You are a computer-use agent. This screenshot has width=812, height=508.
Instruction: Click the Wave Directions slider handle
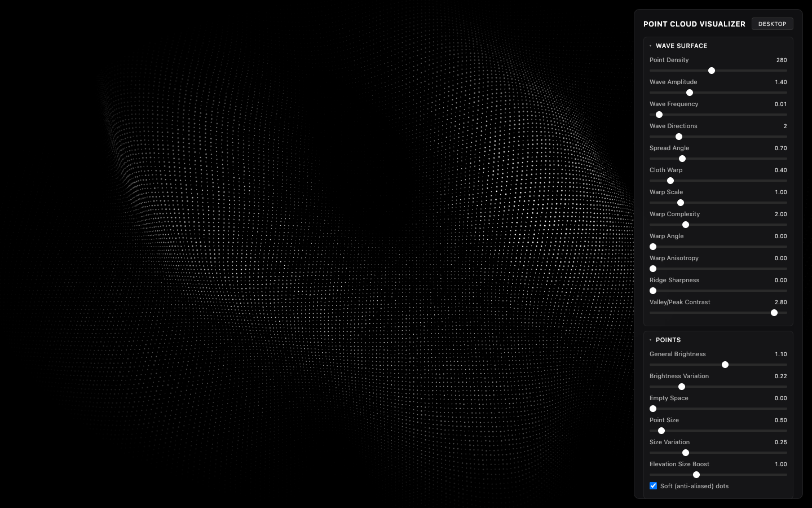679,137
